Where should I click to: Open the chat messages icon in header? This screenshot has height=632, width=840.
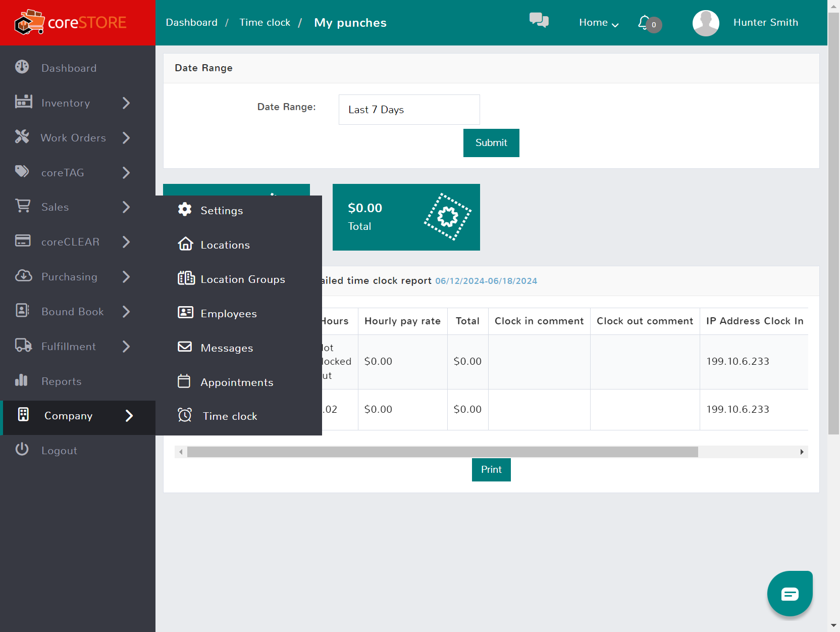pyautogui.click(x=539, y=20)
